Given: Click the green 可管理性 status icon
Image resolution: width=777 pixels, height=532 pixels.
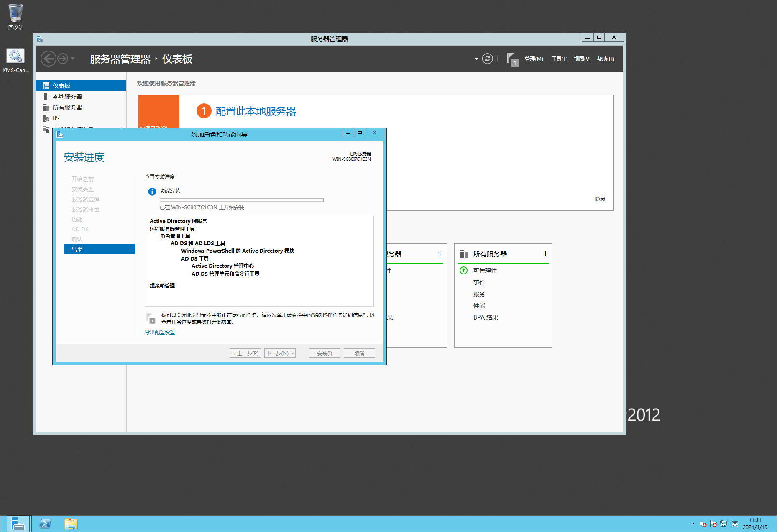Looking at the screenshot, I should tap(463, 271).
